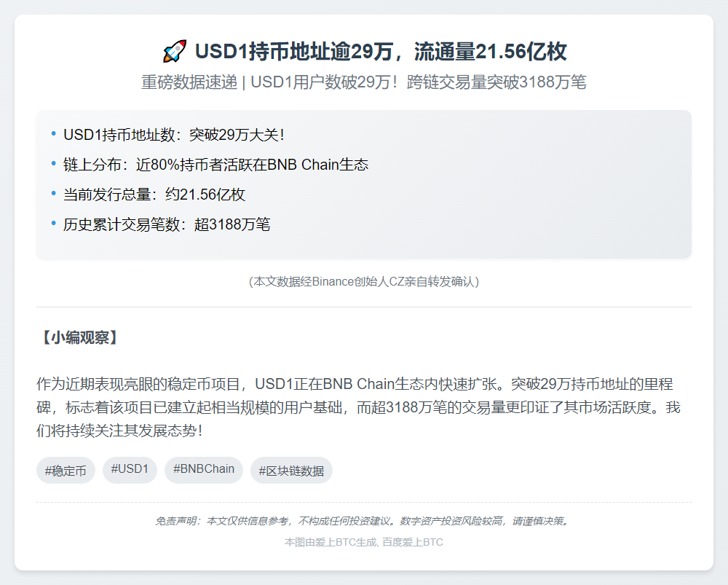Image resolution: width=728 pixels, height=585 pixels.
Task: Click the rocket emoji icon in title
Action: 175,51
